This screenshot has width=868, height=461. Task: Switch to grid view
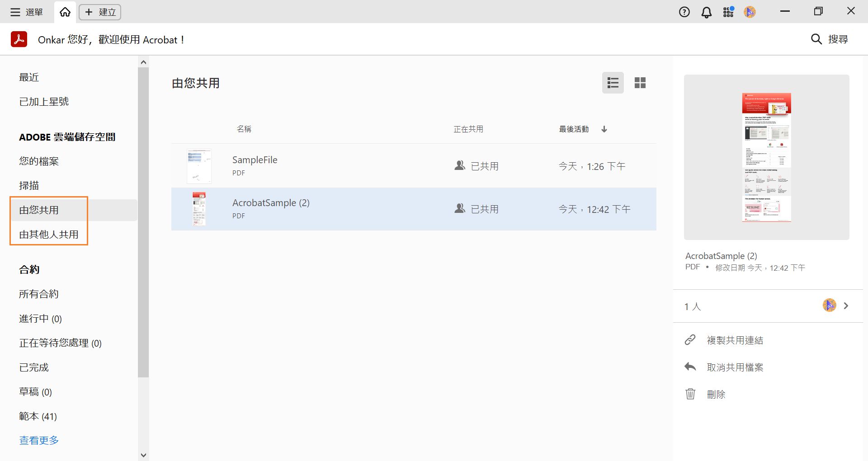(x=640, y=83)
